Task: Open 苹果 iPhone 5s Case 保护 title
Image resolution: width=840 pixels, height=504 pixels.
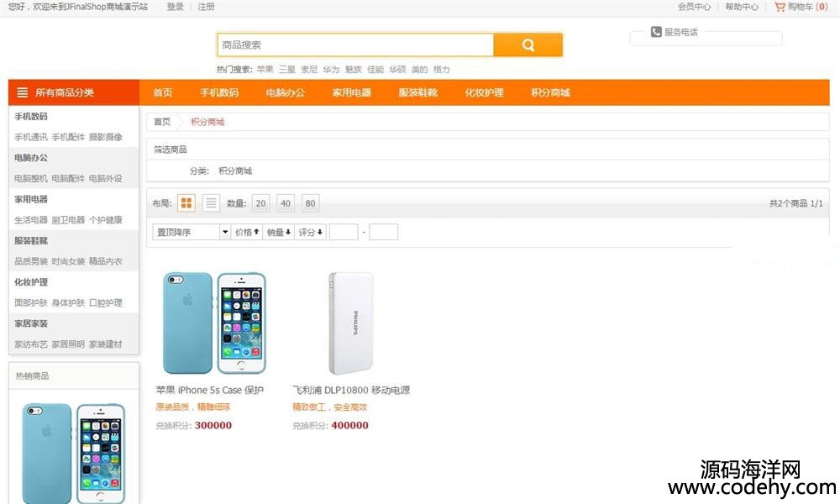Action: pyautogui.click(x=209, y=390)
